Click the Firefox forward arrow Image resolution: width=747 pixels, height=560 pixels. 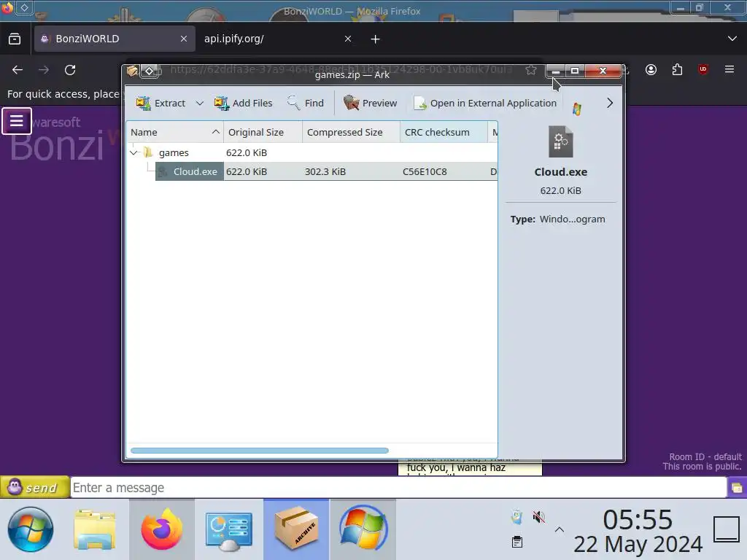(44, 70)
